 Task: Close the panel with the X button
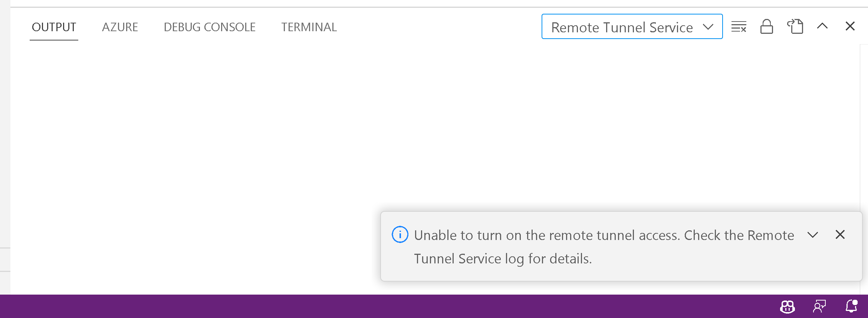tap(850, 26)
